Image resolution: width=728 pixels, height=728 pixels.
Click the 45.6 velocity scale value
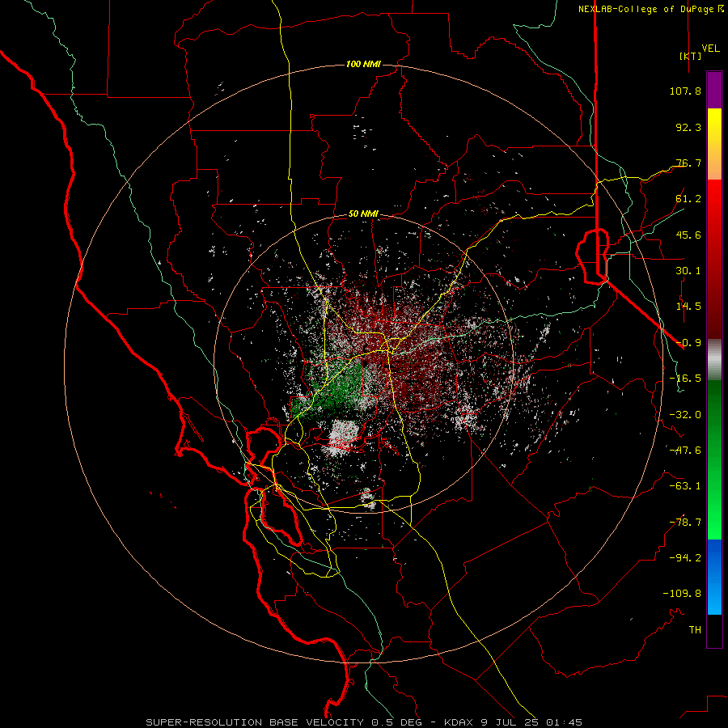688,235
